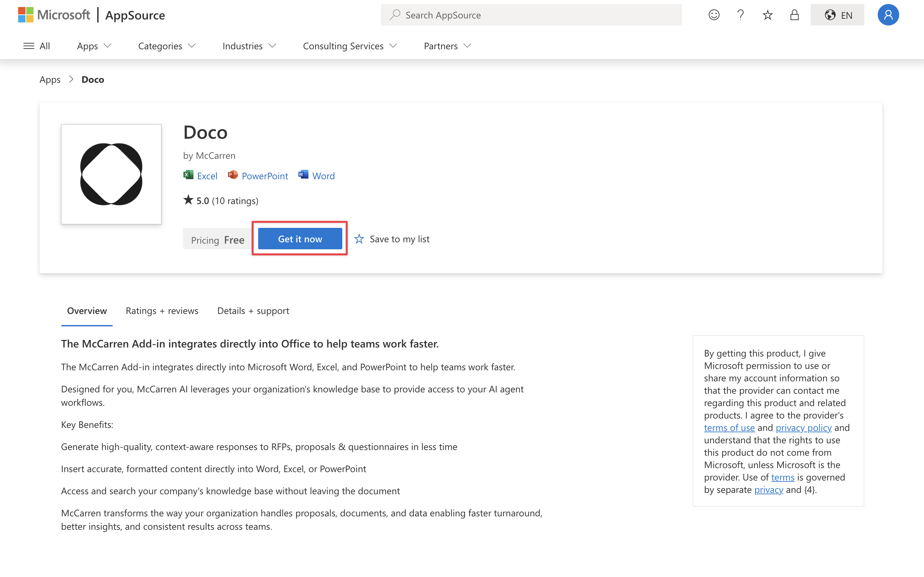Open the user account avatar
Screen dimensions: 924x577
point(888,14)
